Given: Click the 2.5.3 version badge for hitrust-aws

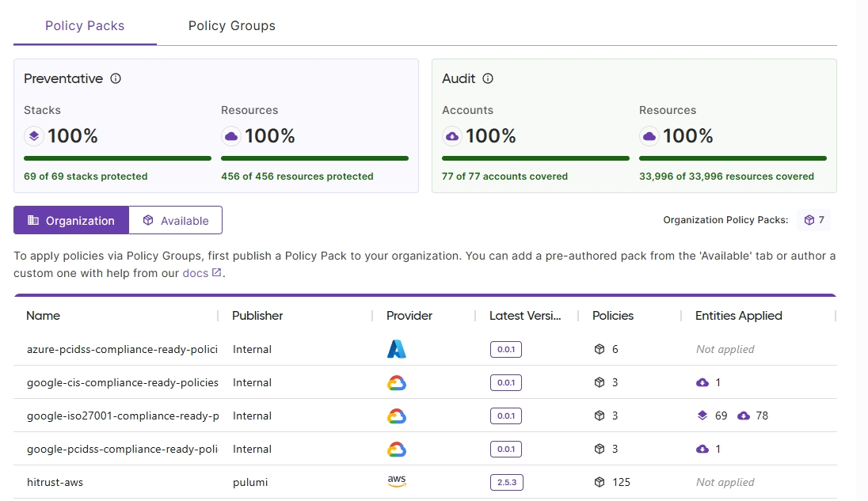Looking at the screenshot, I should [x=506, y=481].
